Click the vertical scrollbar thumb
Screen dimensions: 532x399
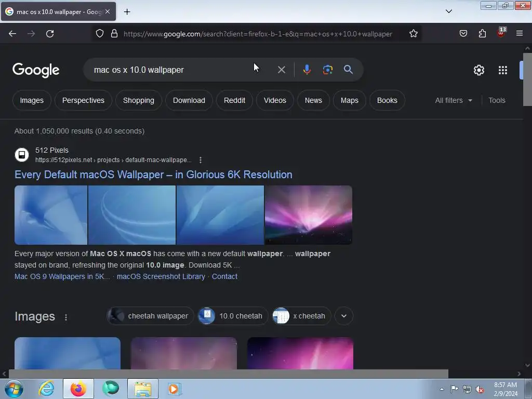click(x=527, y=79)
